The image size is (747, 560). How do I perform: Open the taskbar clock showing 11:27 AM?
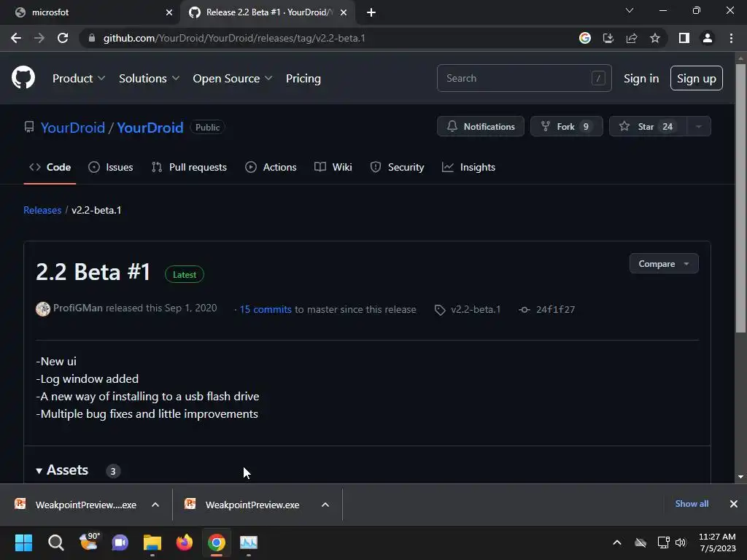coord(717,542)
